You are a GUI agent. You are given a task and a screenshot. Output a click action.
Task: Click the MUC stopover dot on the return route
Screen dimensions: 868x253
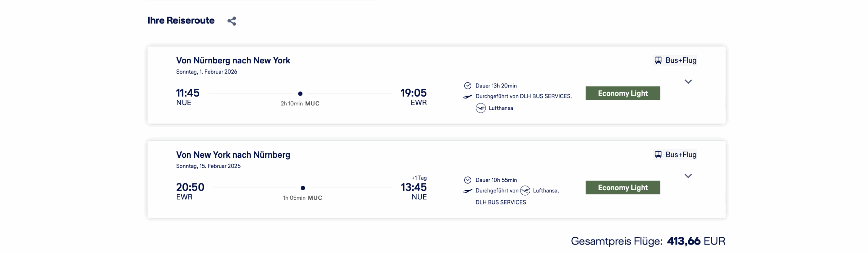pyautogui.click(x=303, y=188)
